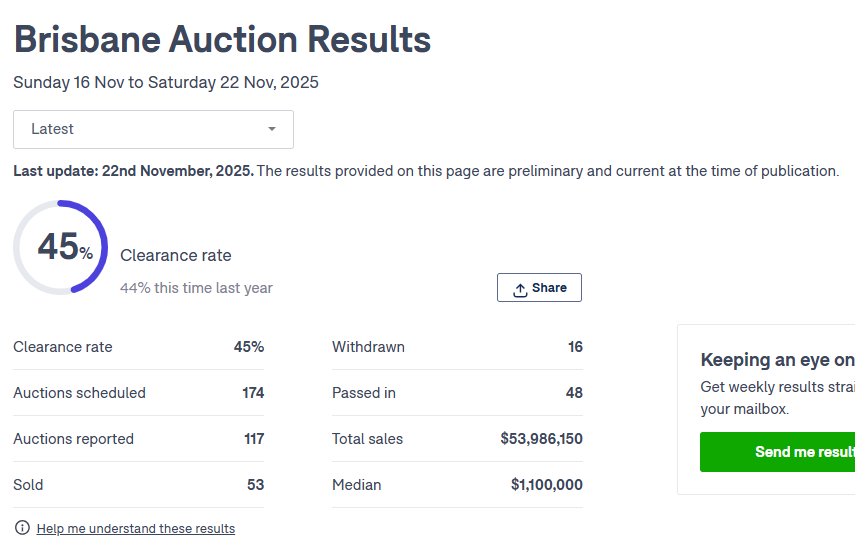
Task: Click the Auctions scheduled row label
Action: coord(79,393)
